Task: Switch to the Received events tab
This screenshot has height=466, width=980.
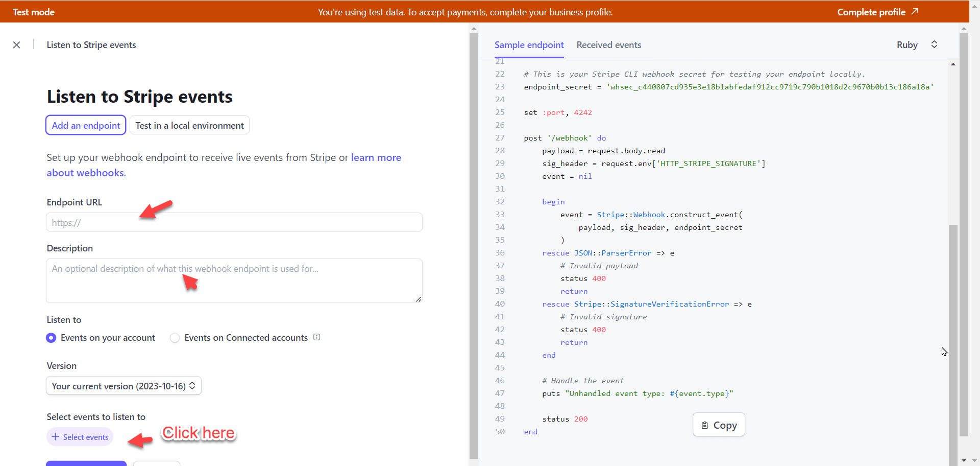Action: pos(608,45)
